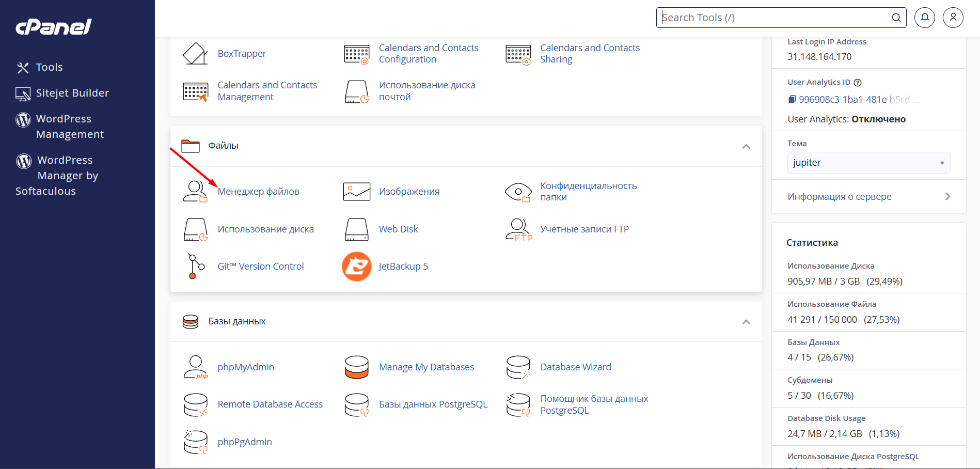Click the User Analytics Отключено status

(x=878, y=119)
